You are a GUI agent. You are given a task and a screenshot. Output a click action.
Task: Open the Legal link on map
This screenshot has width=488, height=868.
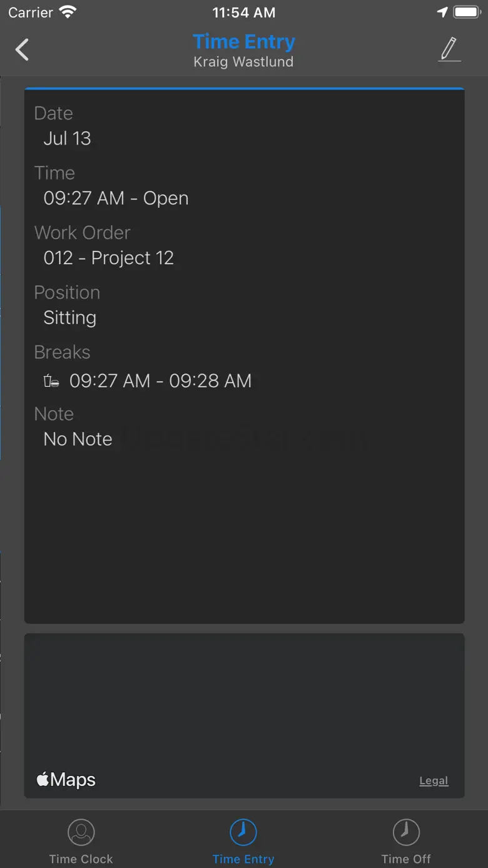(x=434, y=780)
